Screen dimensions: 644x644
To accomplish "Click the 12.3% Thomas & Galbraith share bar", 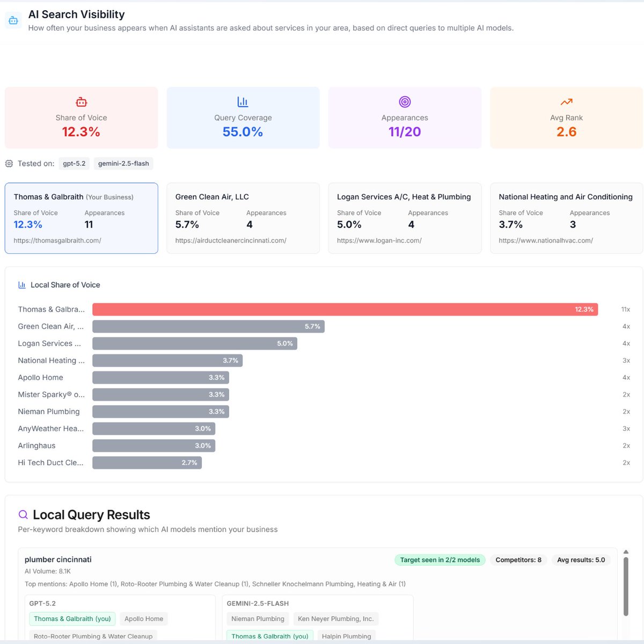I will point(343,309).
